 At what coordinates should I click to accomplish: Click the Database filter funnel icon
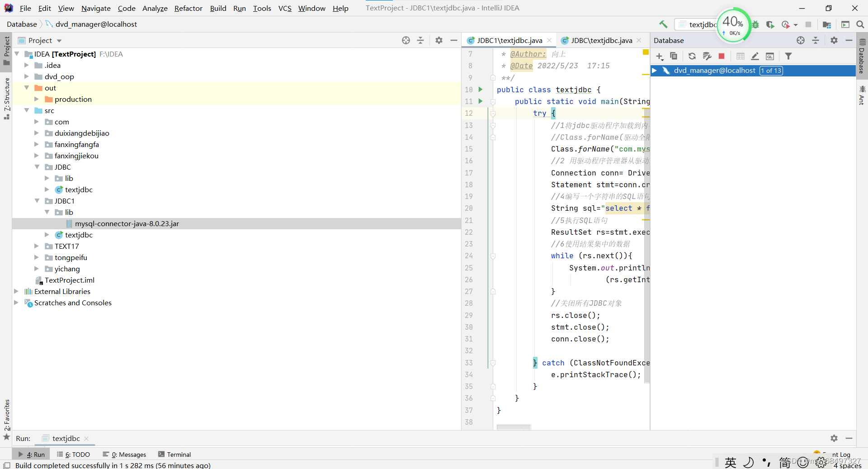tap(788, 56)
